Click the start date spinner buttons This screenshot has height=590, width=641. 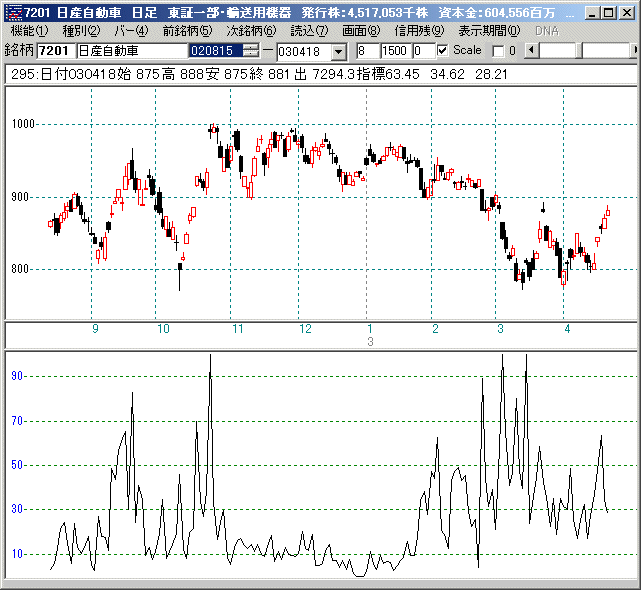coord(251,51)
